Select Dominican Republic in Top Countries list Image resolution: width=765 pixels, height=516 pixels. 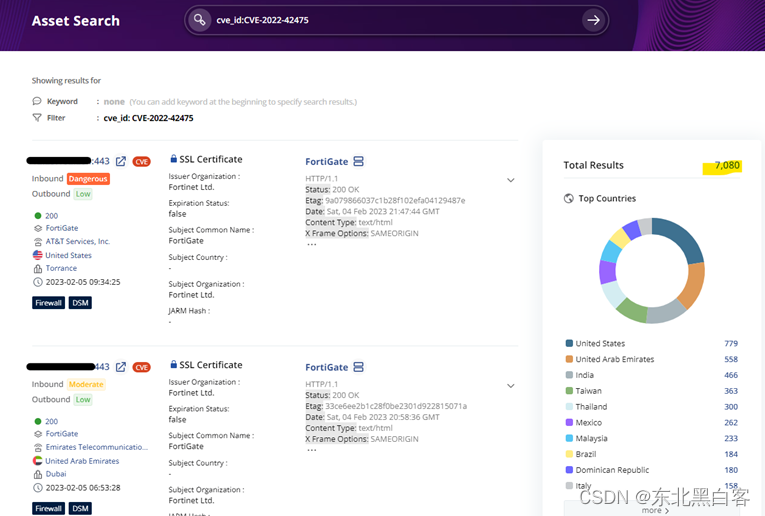click(x=612, y=470)
